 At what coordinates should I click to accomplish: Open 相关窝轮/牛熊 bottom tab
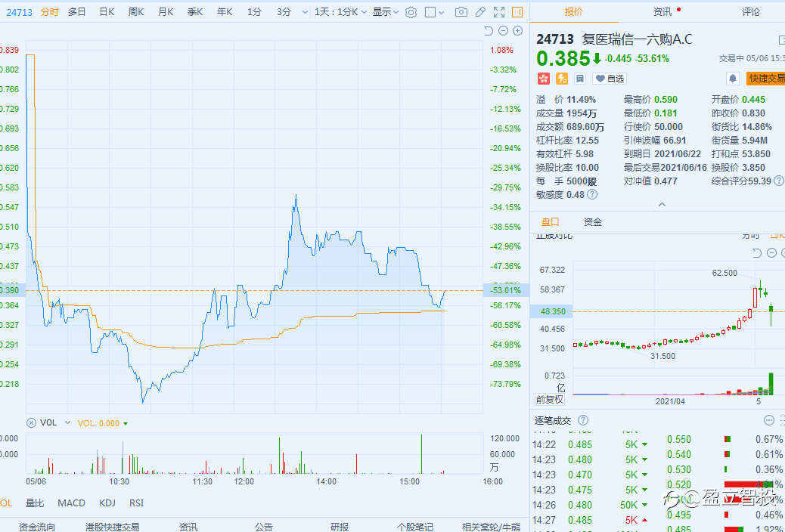click(491, 527)
